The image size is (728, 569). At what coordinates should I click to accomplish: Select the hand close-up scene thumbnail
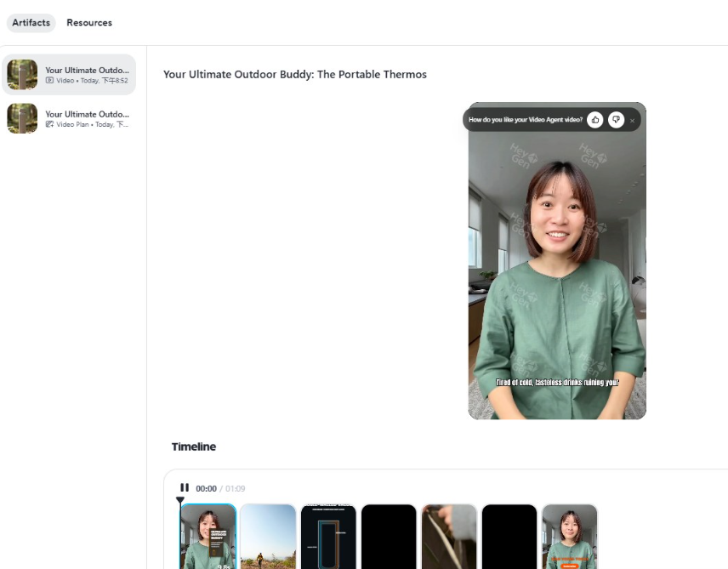pyautogui.click(x=449, y=537)
